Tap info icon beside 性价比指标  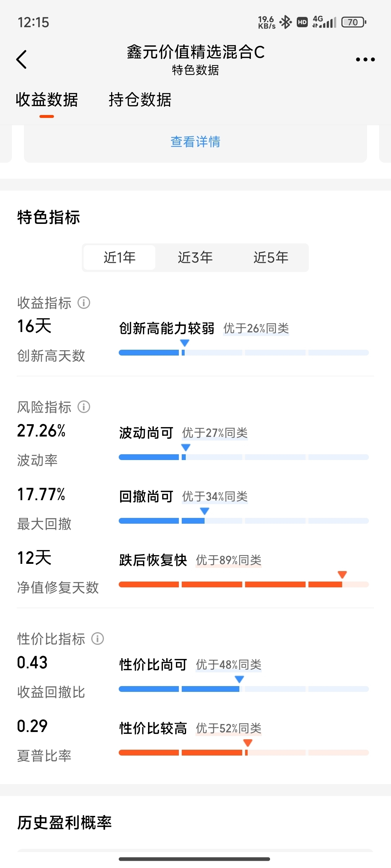tap(97, 639)
